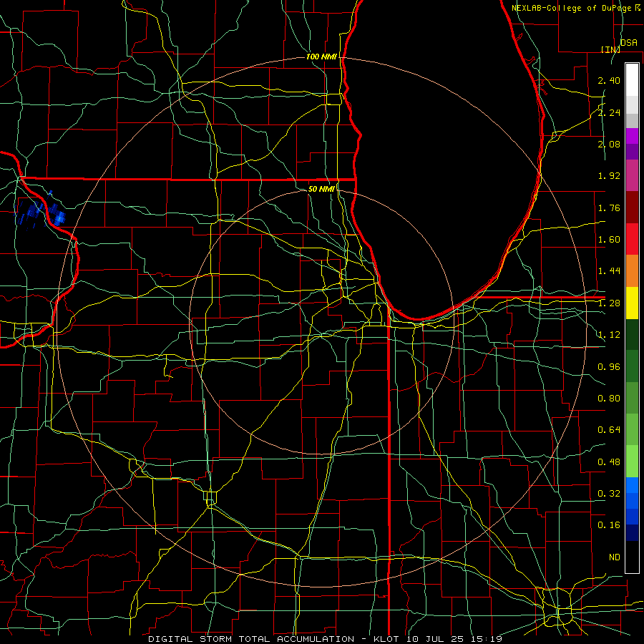Click the 0.80 scale value
This screenshot has width=644, height=644.
click(x=609, y=399)
